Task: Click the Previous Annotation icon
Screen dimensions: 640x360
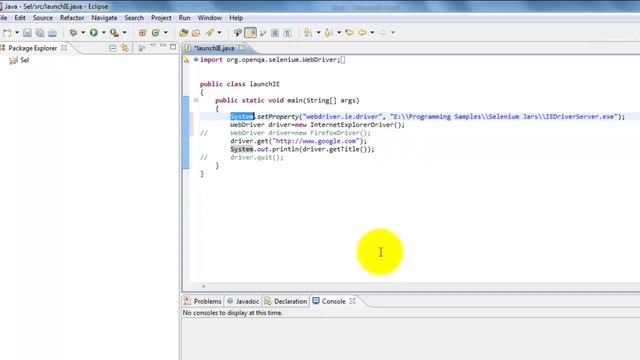Action: (x=328, y=33)
